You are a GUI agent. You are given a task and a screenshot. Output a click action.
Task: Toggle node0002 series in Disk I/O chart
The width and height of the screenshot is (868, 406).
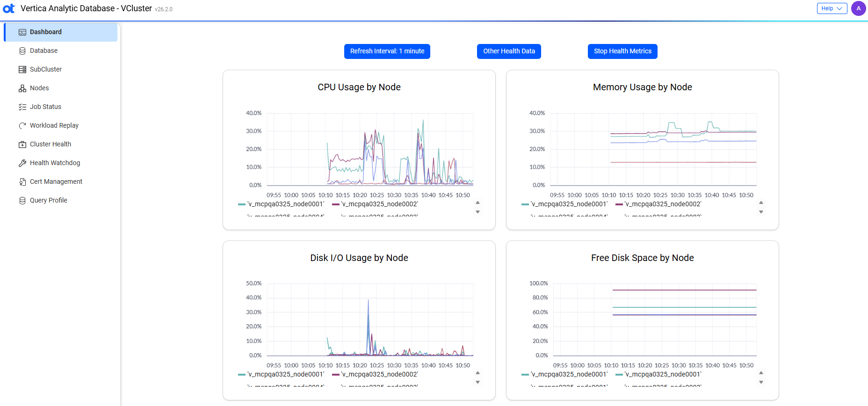[x=375, y=374]
